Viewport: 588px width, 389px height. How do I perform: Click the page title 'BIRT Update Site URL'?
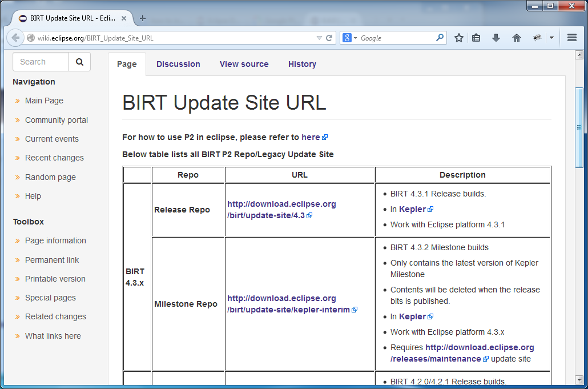pos(224,103)
